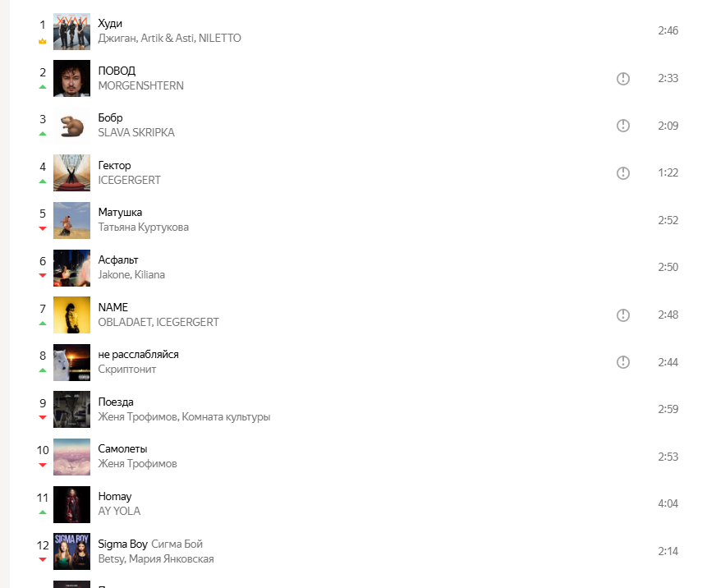The image size is (707, 588).
Task: Open the Худи album cover
Action: coord(71,31)
